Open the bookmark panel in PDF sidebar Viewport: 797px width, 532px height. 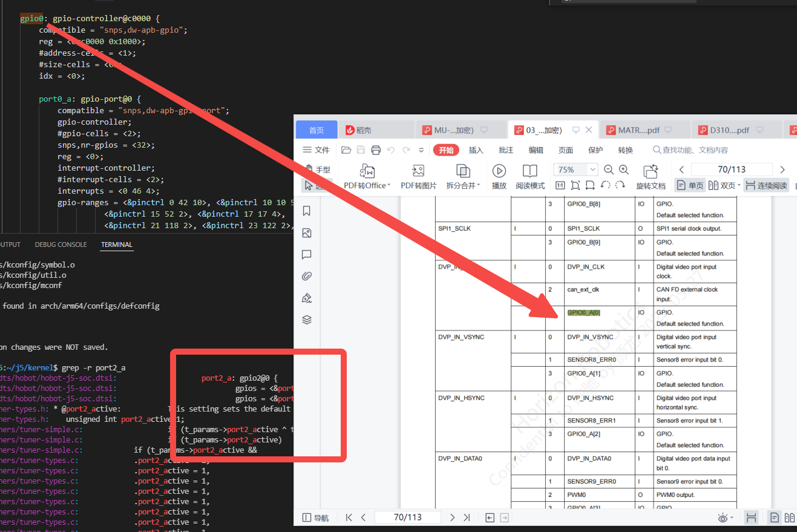click(x=307, y=211)
